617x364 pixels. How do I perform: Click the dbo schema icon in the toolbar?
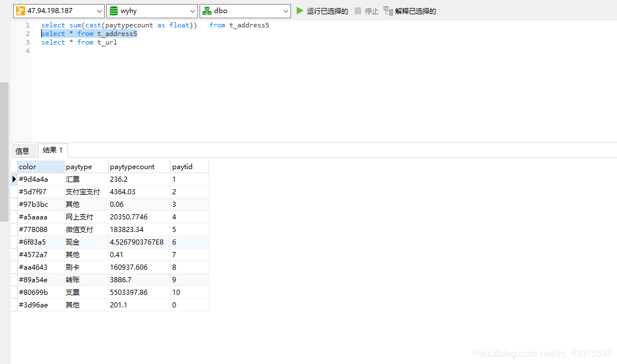pos(206,10)
